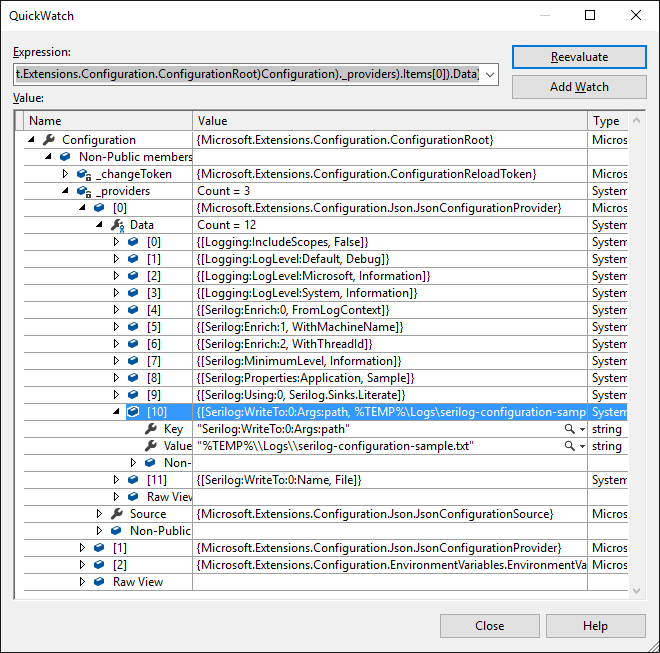The width and height of the screenshot is (660, 653).
Task: Click the cube icon of Data item [3]
Action: click(x=133, y=293)
